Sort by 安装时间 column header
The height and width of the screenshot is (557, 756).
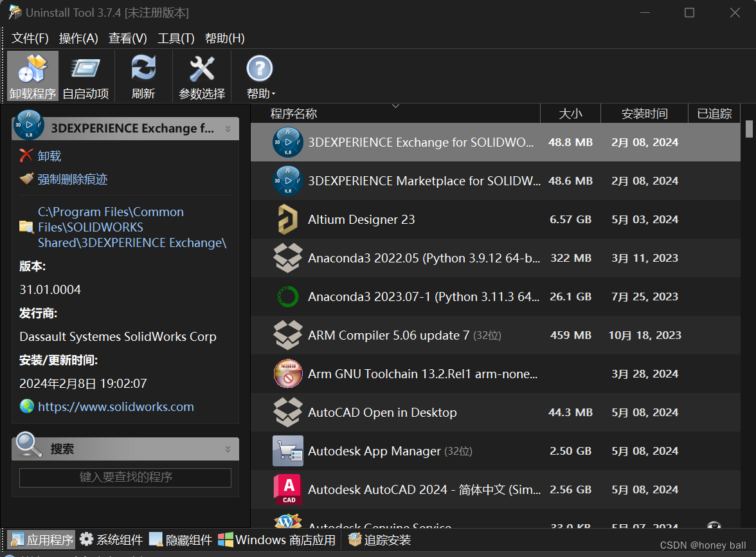(644, 113)
